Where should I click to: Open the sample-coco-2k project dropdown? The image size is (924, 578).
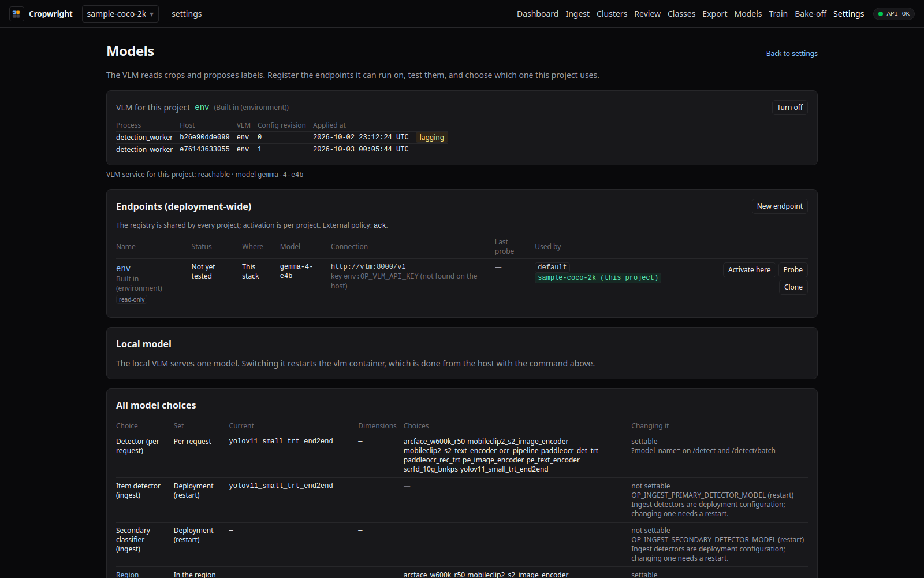point(120,14)
